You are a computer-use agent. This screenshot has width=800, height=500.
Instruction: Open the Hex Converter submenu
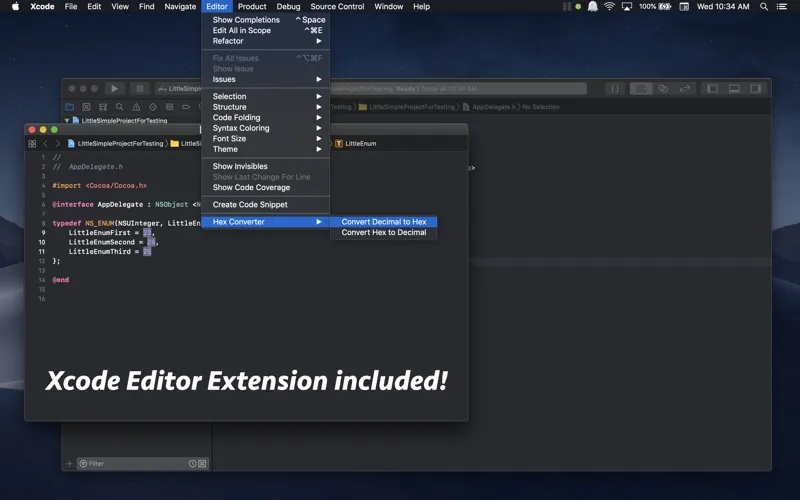coord(266,222)
